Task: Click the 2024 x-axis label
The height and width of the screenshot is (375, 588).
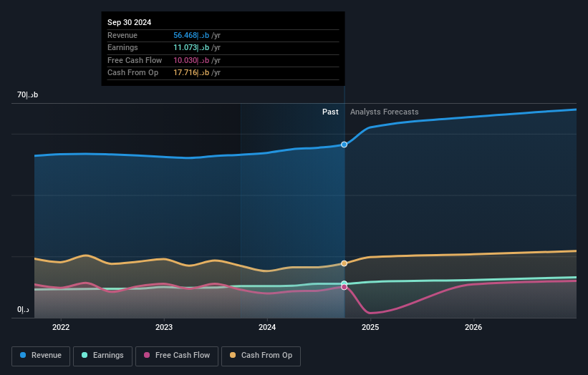Action: point(267,328)
